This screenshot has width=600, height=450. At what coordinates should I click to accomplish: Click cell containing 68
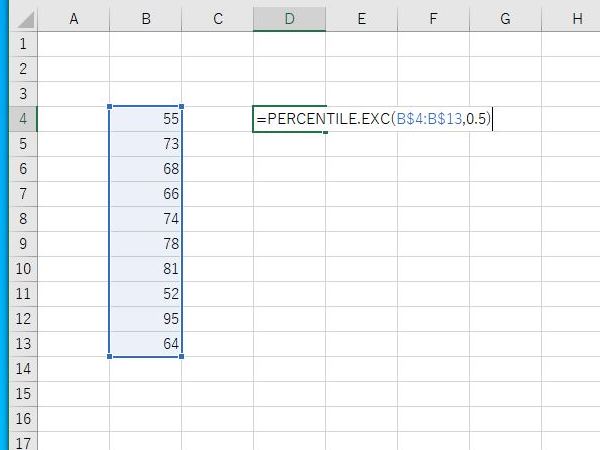145,169
